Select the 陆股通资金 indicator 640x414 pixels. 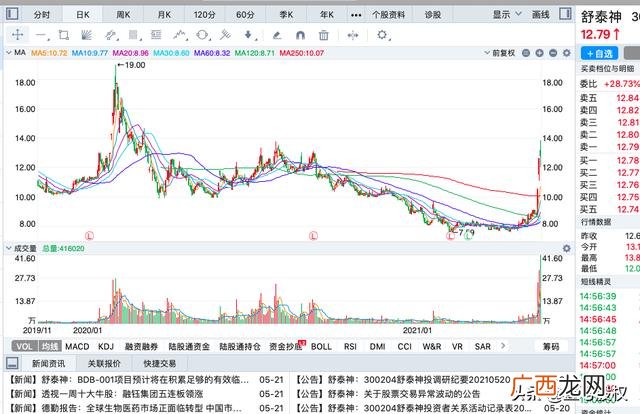189,347
